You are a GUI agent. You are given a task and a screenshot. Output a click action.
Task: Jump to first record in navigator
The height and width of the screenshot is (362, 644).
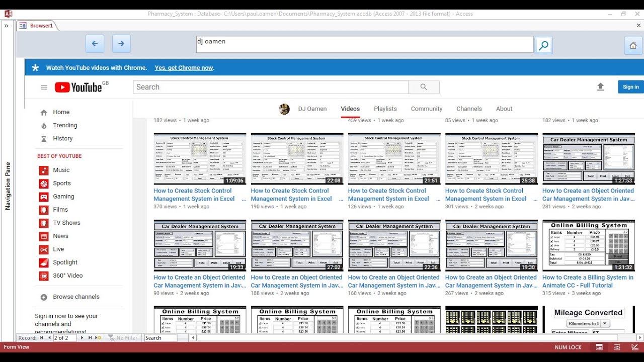pos(42,338)
